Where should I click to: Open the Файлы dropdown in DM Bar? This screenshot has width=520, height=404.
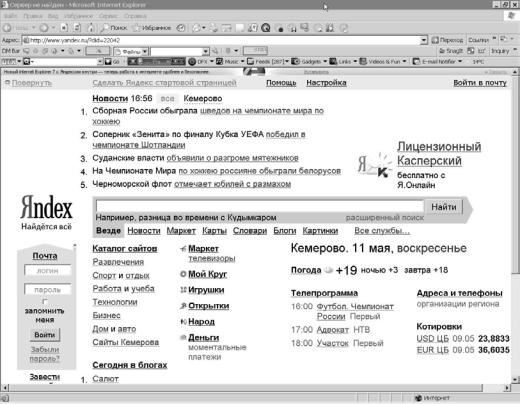145,51
